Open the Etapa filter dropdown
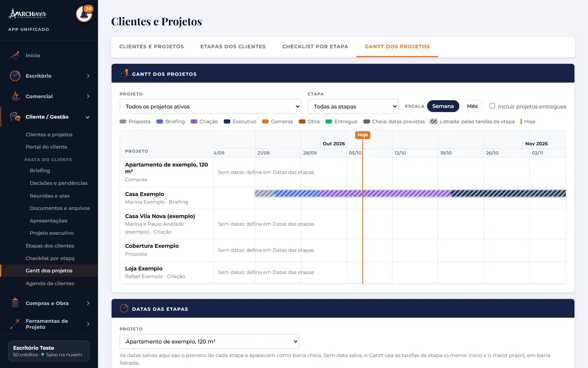 click(353, 106)
